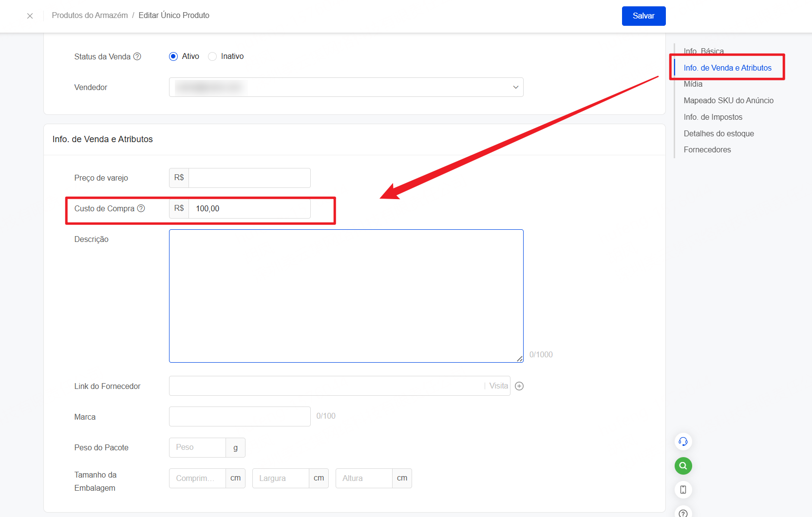Click the help icon beside Custo de Compra

(141, 208)
